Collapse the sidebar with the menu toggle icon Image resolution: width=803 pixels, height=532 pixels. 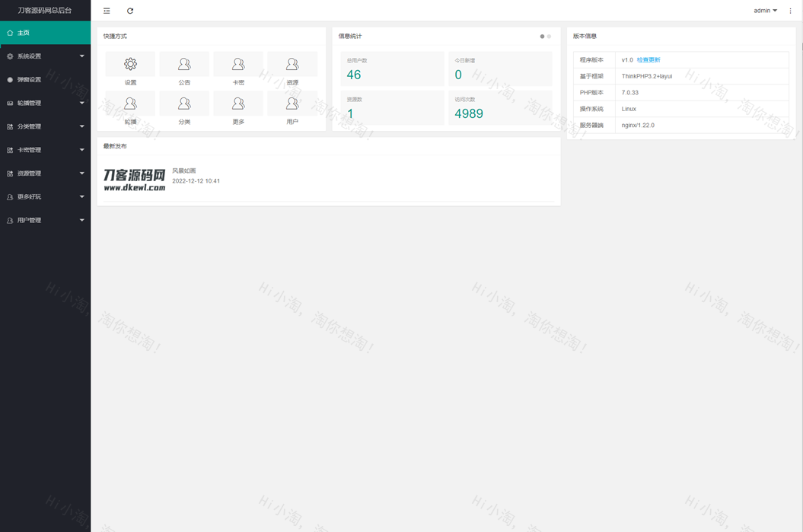point(107,11)
